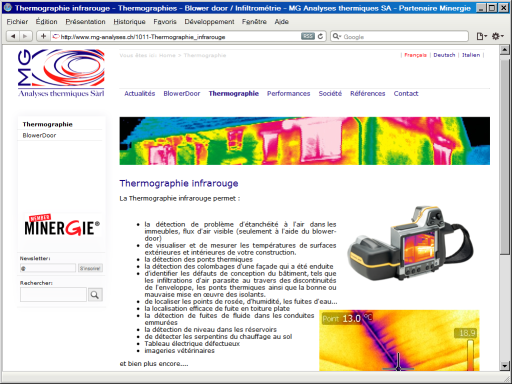Open the Fichier menu
Image resolution: width=512 pixels, height=384 pixels.
click(17, 22)
